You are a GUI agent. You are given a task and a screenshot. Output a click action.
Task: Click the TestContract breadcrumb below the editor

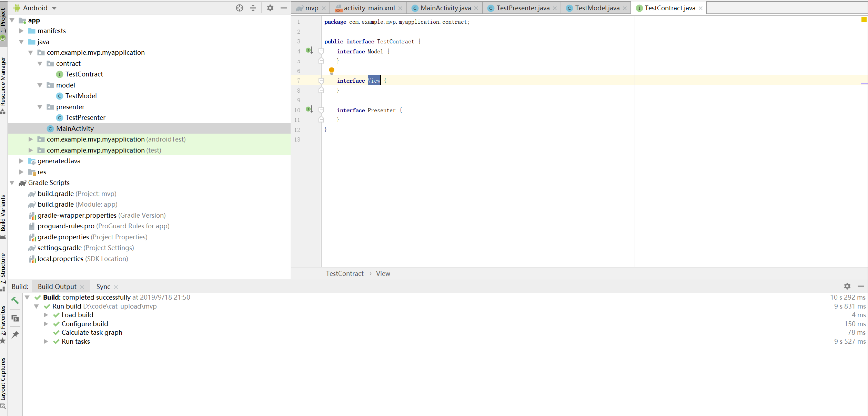pos(344,273)
